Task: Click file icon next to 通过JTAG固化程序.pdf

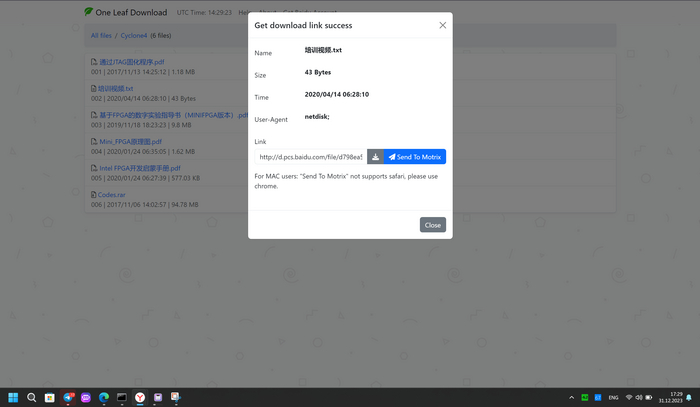Action: point(94,62)
